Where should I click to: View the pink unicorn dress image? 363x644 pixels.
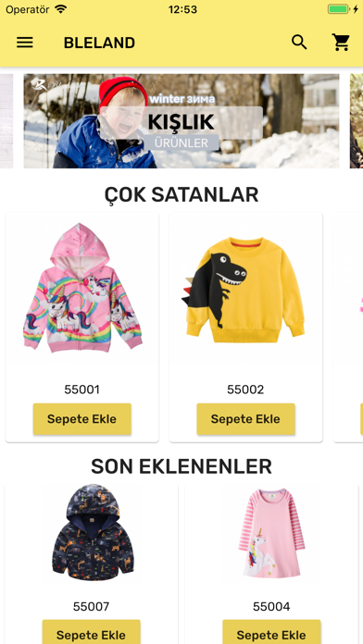271,533
